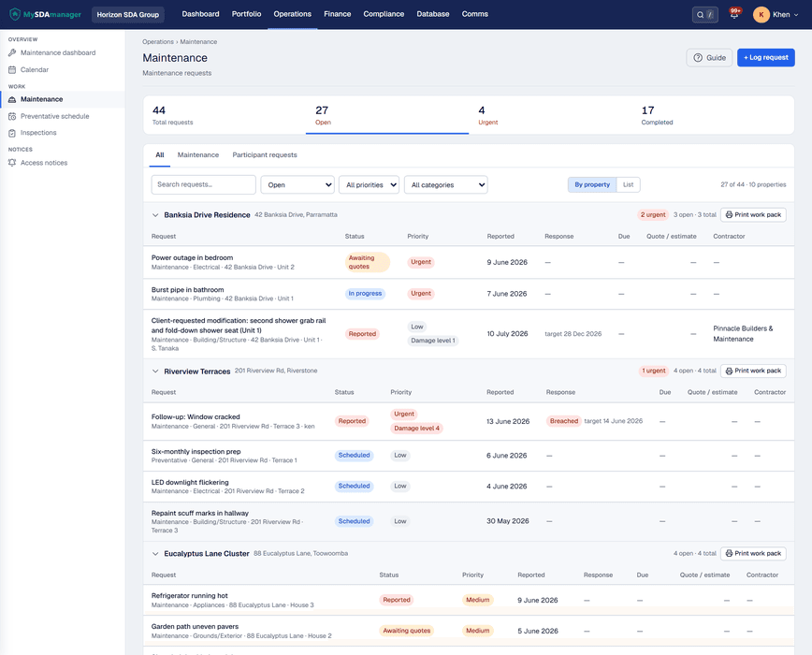Viewport: 812px width, 655px height.
Task: Collapse Riverview Terraces group
Action: [x=155, y=371]
